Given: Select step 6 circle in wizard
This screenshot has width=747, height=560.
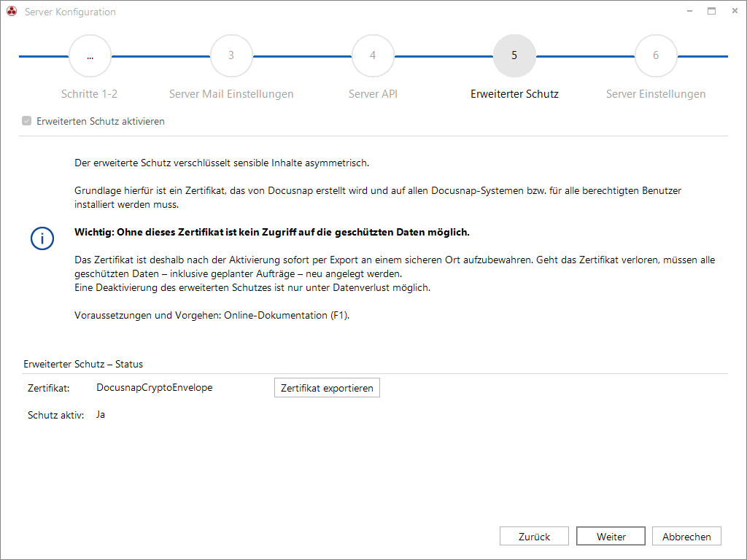Looking at the screenshot, I should (x=656, y=55).
